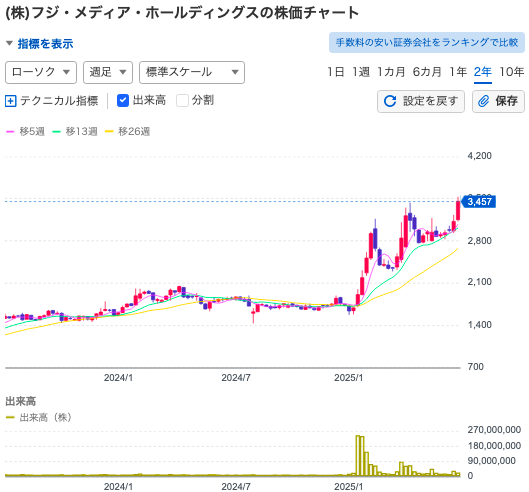Click the 270,000,000 volume axis label
The image size is (529, 492).
click(x=494, y=430)
